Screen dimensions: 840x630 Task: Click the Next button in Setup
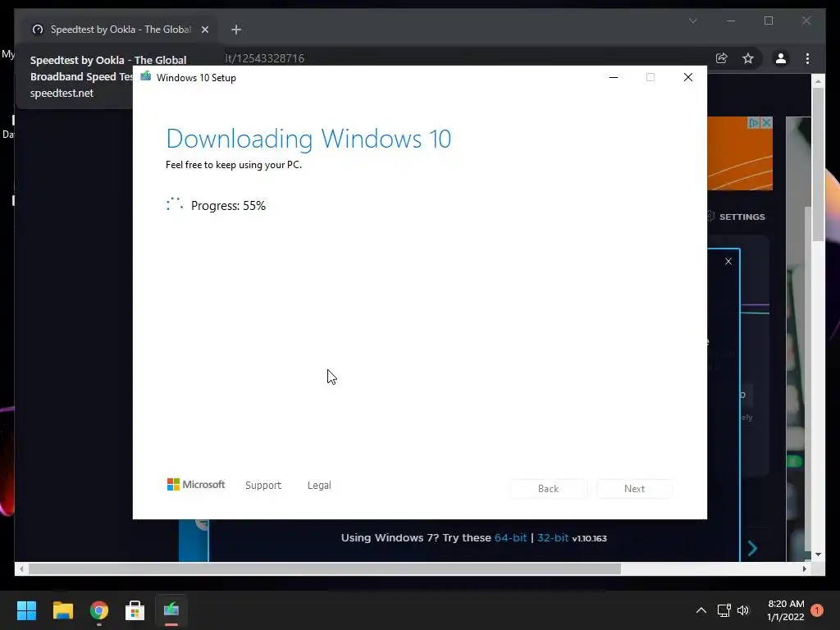coord(634,489)
